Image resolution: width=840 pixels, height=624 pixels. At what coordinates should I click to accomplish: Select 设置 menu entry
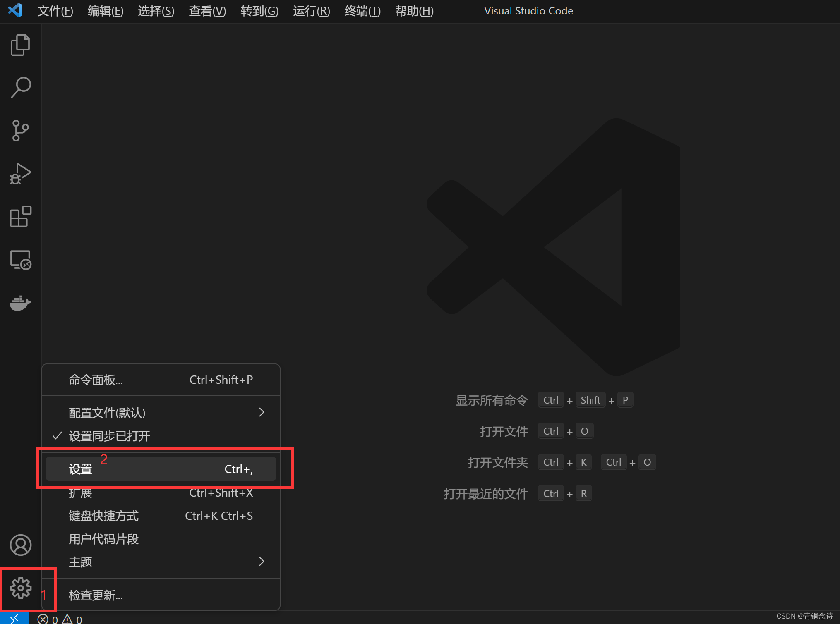click(x=161, y=469)
